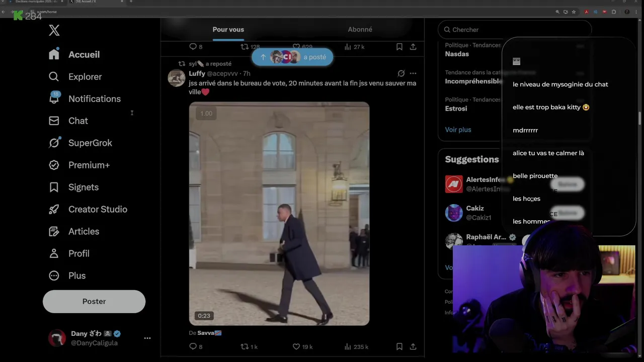Viewport: 644px width, 362px height.
Task: Switch to the Abonné tab
Action: coord(360,29)
